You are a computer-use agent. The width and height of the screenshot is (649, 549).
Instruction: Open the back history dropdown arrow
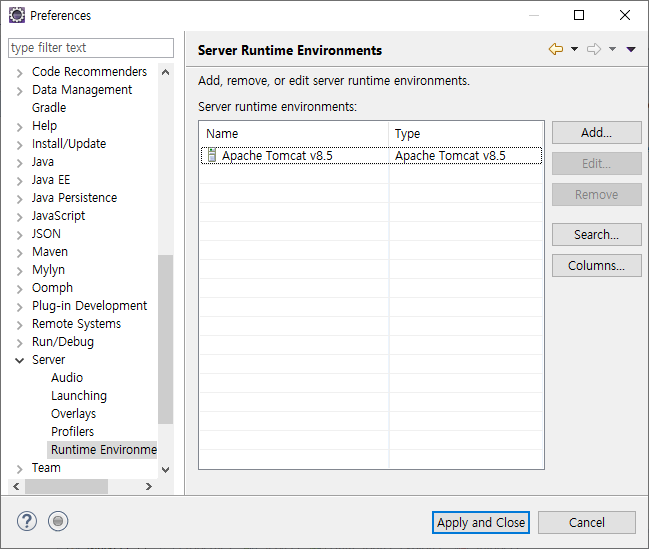click(x=574, y=49)
